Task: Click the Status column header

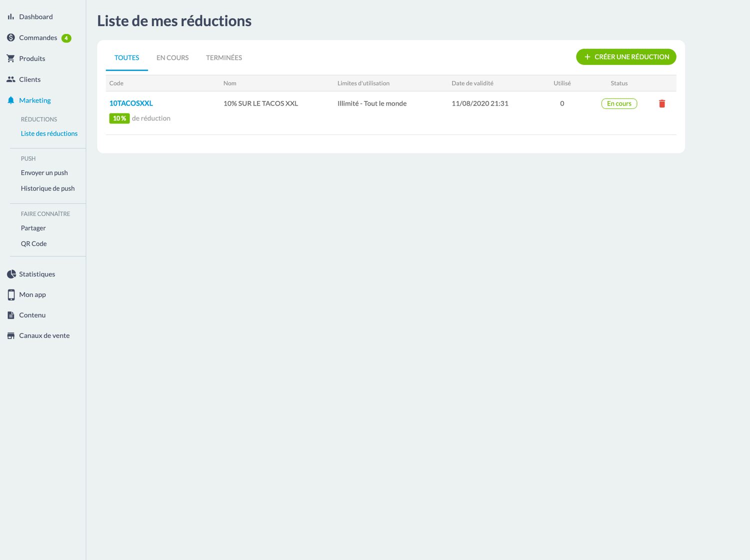Action: tap(619, 83)
